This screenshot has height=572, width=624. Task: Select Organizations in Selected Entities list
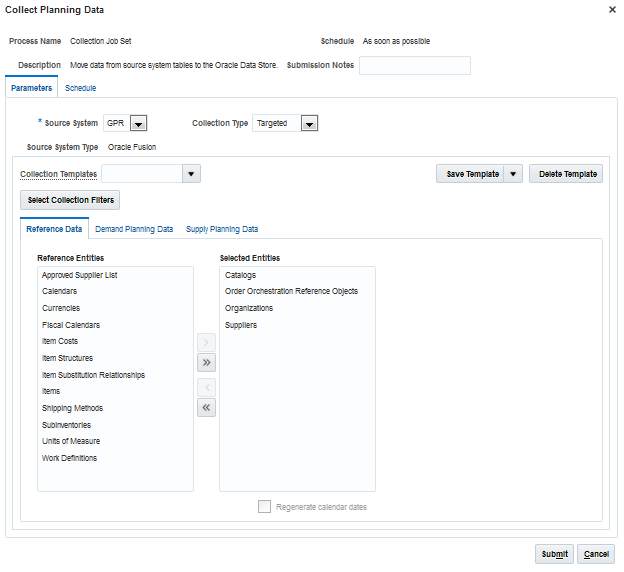pos(249,308)
